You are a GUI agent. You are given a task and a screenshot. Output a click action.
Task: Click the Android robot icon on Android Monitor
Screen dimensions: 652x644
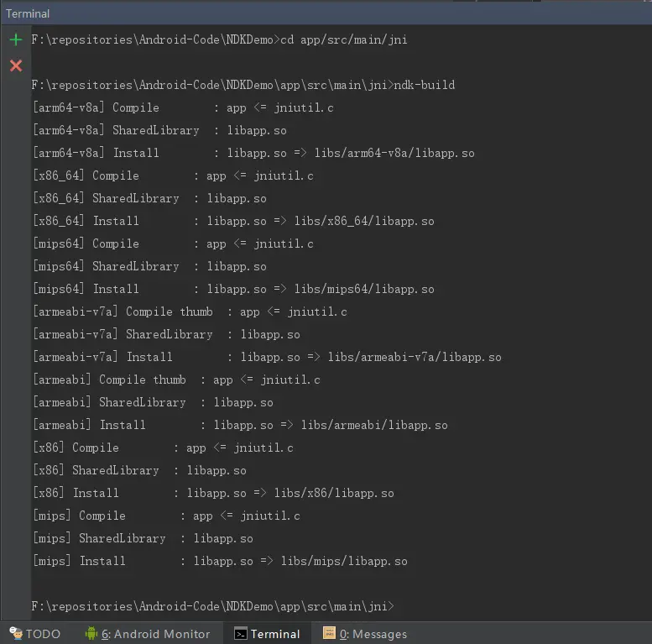pyautogui.click(x=91, y=633)
